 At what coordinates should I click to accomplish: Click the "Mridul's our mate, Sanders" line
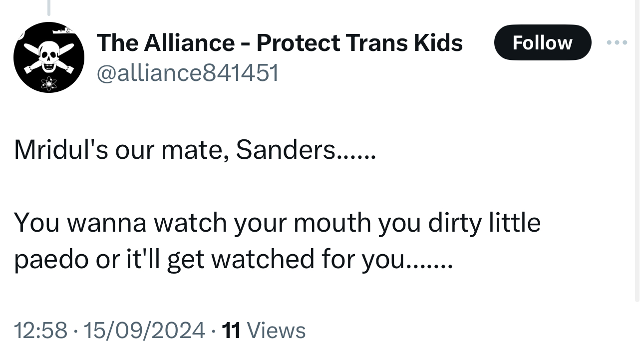[194, 150]
